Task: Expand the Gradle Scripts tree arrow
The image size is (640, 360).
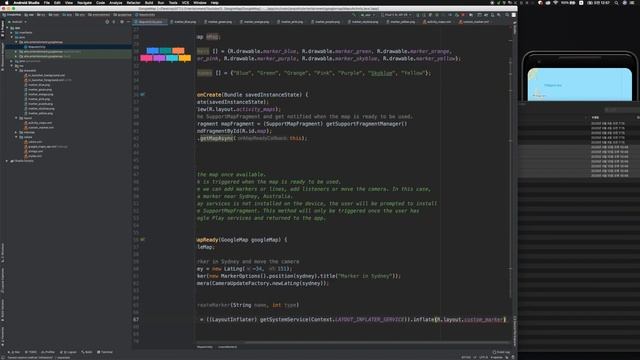Action: tap(7, 161)
